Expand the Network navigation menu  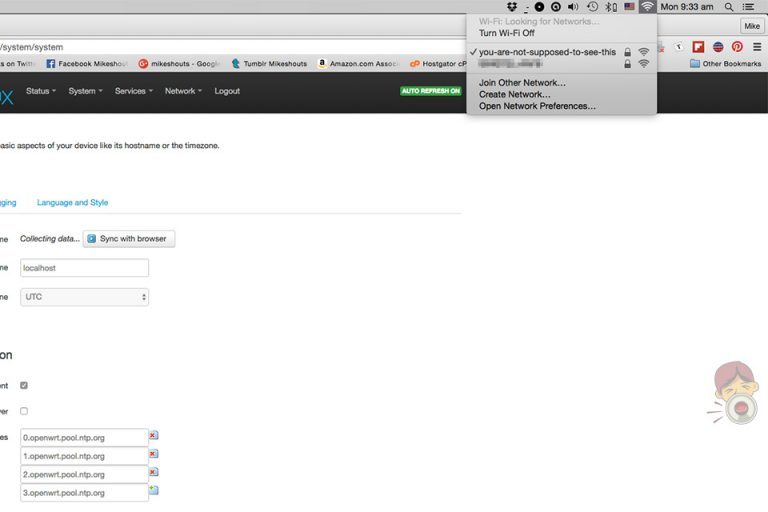182,91
